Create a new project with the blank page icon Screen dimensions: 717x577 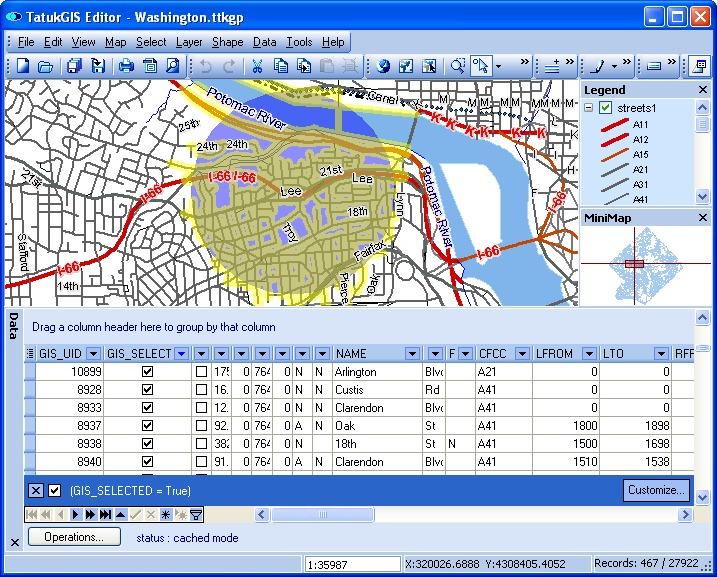(x=23, y=66)
